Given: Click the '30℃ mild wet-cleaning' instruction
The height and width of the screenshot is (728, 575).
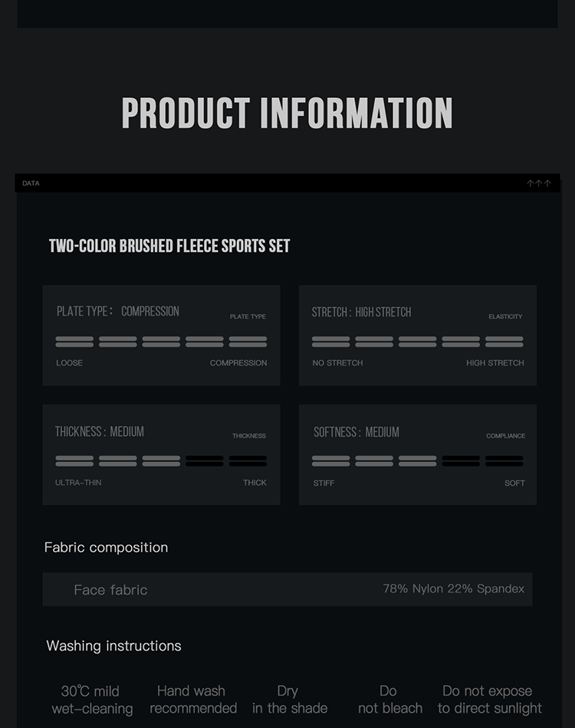Looking at the screenshot, I should point(91,700).
